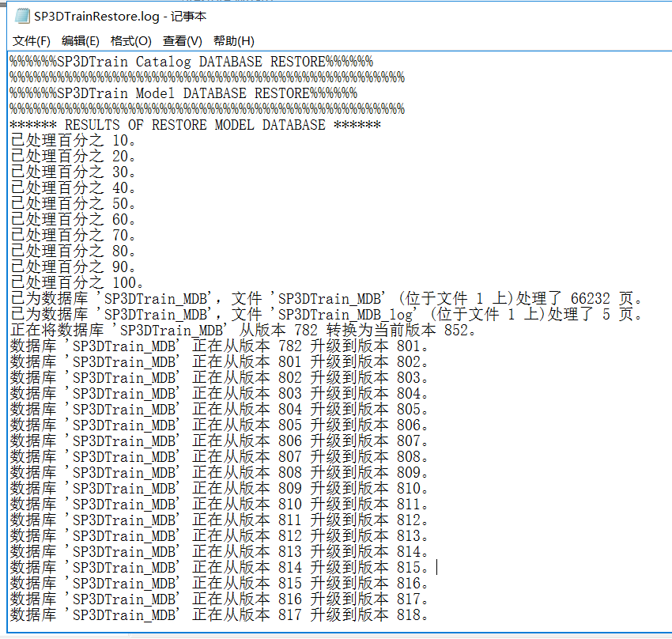This screenshot has height=639, width=672.
Task: Click the line 从版本 782 升级到版本 801
Action: 219,346
